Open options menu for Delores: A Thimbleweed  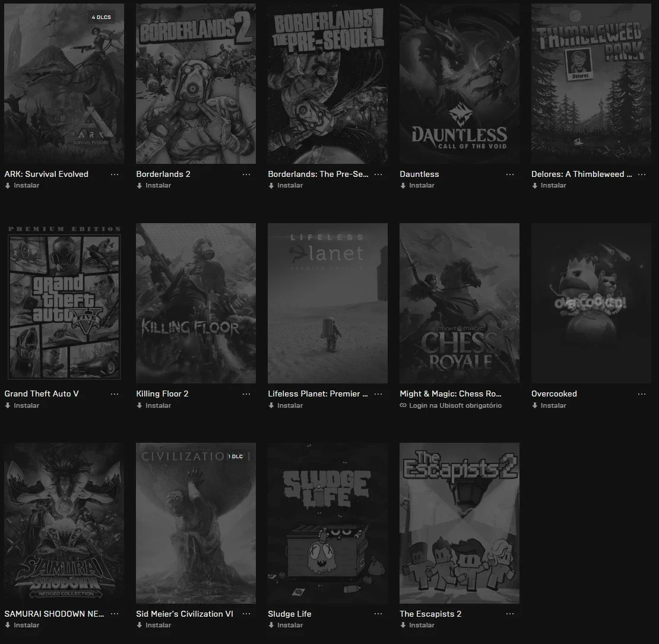coord(642,175)
